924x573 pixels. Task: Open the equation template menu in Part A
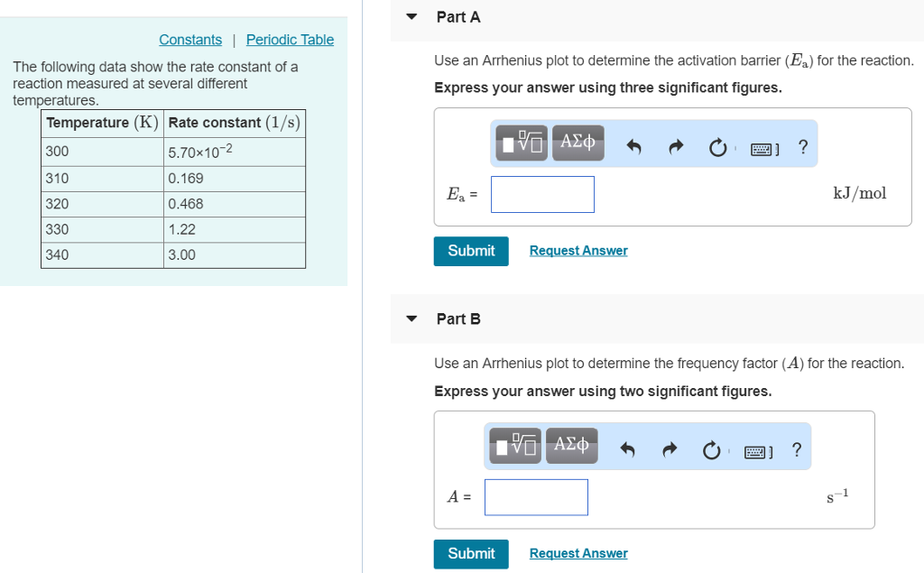click(521, 143)
